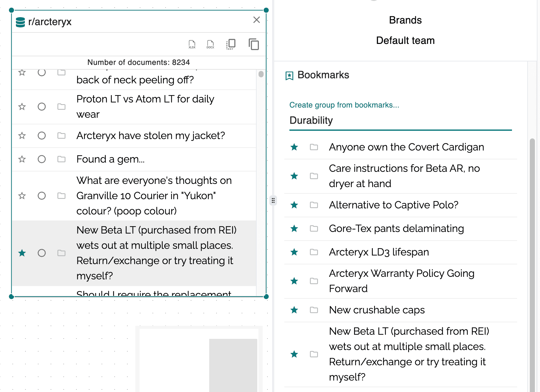Click the Bookmarks panel icon

[289, 76]
